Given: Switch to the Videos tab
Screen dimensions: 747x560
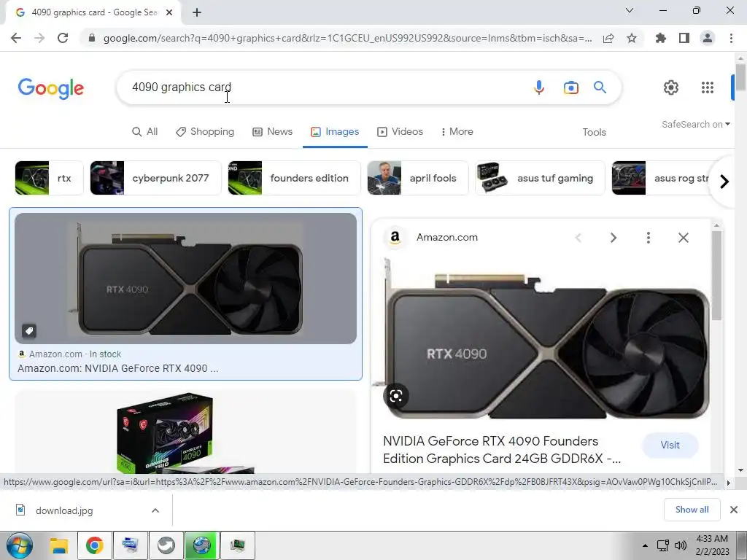Looking at the screenshot, I should [x=400, y=132].
